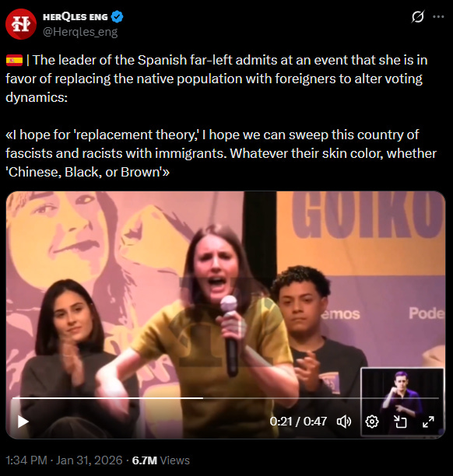Mute the video using the speaker icon
The image size is (453, 476).
[x=344, y=422]
